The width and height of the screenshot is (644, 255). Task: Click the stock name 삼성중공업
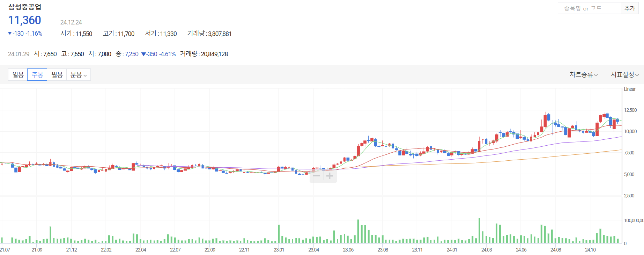tap(25, 7)
